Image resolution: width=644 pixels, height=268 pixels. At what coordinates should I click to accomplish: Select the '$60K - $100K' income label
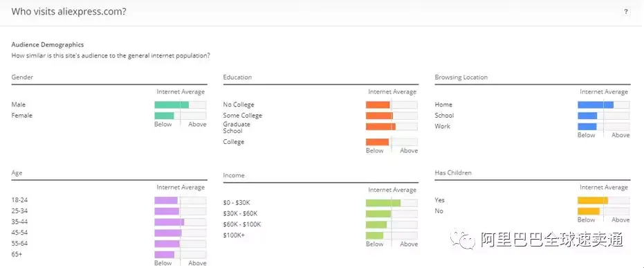(x=242, y=224)
